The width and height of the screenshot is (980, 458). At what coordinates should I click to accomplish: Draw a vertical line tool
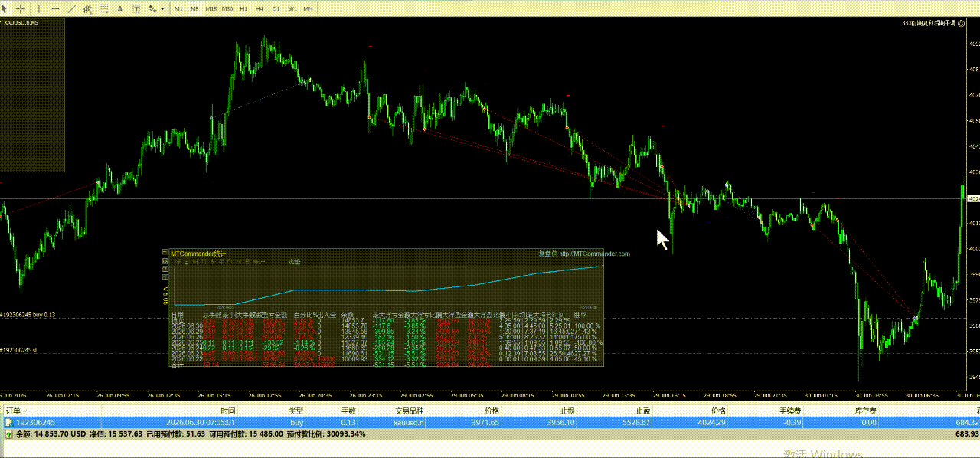[39, 9]
